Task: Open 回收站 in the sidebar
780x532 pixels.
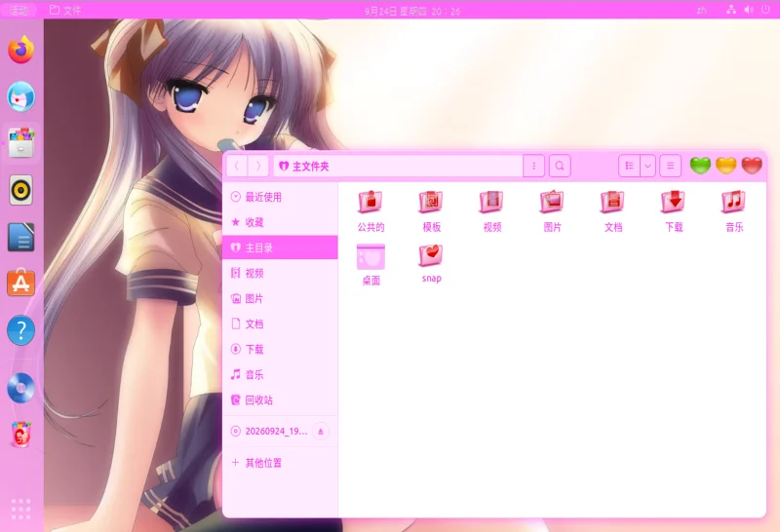Action: click(280, 399)
